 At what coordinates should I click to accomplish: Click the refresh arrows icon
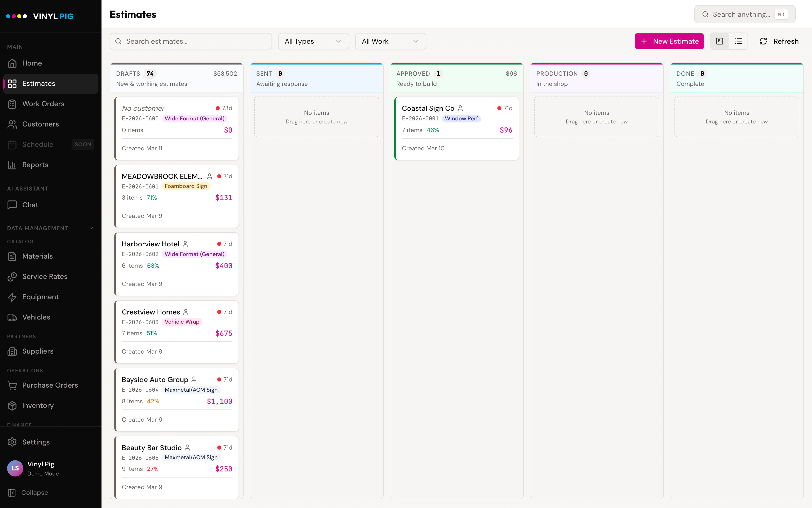[x=763, y=41]
